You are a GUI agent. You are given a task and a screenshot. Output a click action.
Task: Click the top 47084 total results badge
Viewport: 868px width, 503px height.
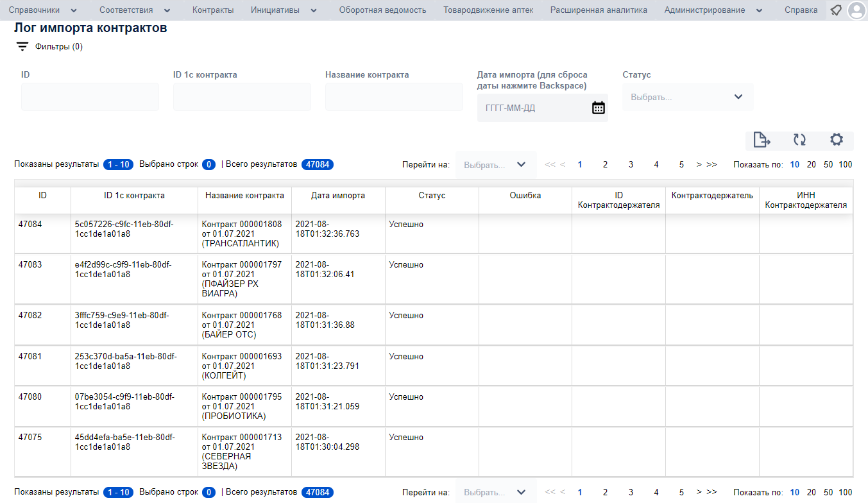tap(318, 165)
